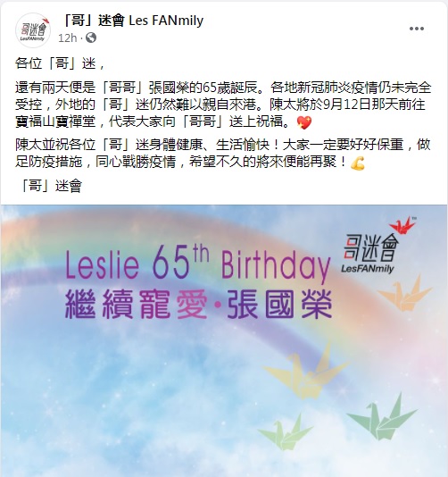Open the post options three-dot menu
The width and height of the screenshot is (448, 477).
coord(417,29)
